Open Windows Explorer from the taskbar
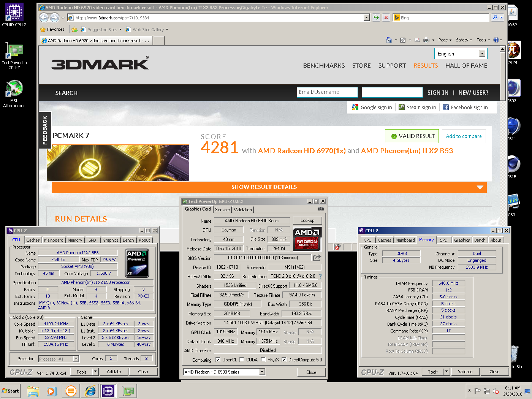The image size is (532, 399). [33, 391]
